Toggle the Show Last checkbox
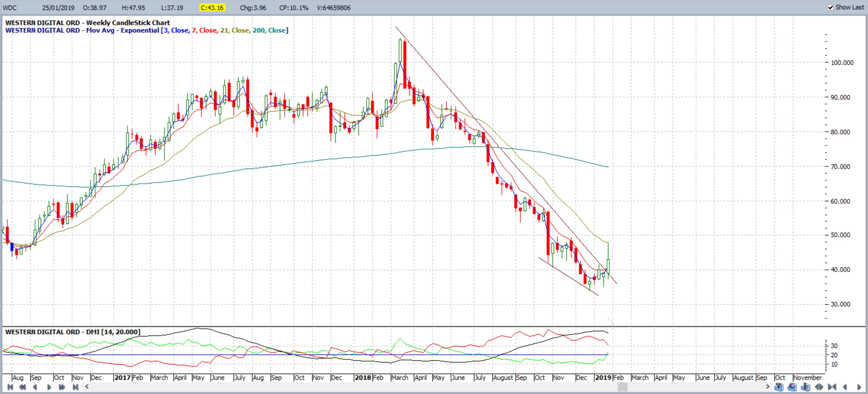This screenshot has height=394, width=868. pos(831,7)
